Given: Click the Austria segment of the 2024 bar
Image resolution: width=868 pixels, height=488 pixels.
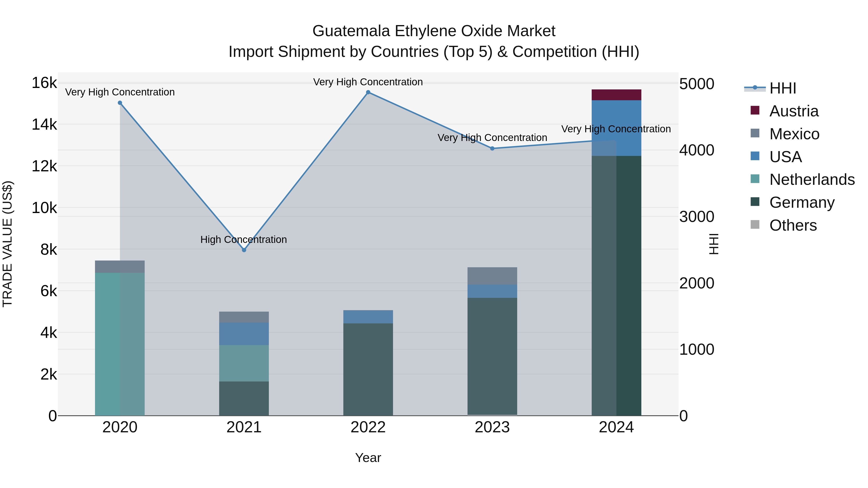Looking at the screenshot, I should [616, 95].
